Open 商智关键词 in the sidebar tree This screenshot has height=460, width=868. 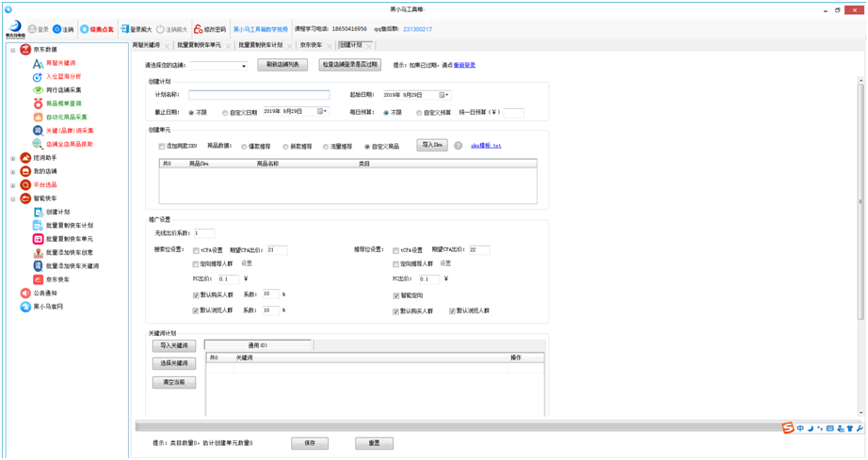coord(60,63)
